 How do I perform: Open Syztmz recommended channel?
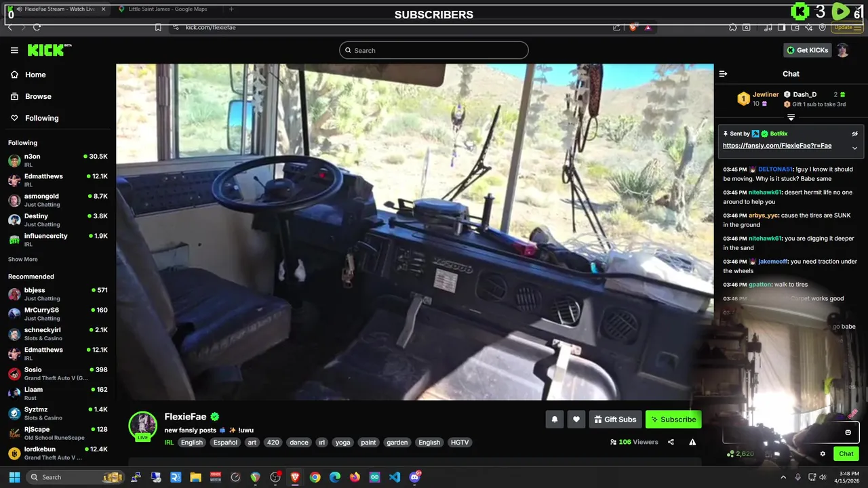pos(58,413)
